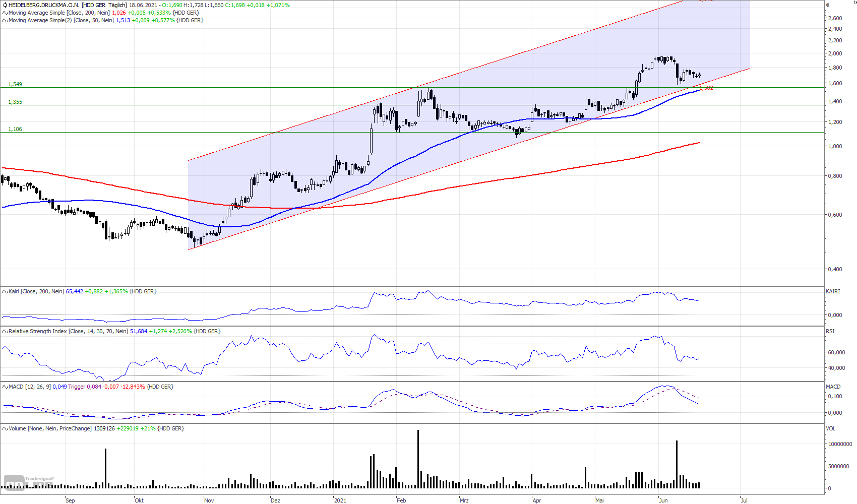Click the Nov label on the time axis

pyautogui.click(x=209, y=500)
